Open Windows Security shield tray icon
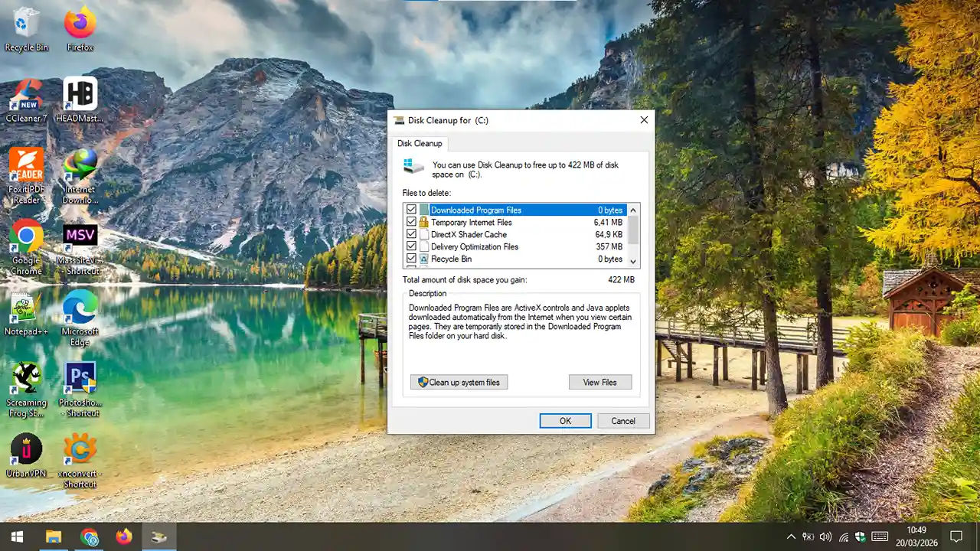The image size is (980, 551). point(861,536)
